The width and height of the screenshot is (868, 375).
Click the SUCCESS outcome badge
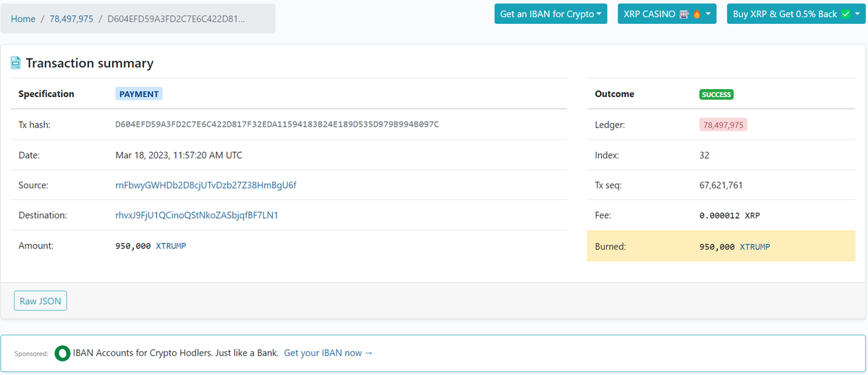point(716,94)
